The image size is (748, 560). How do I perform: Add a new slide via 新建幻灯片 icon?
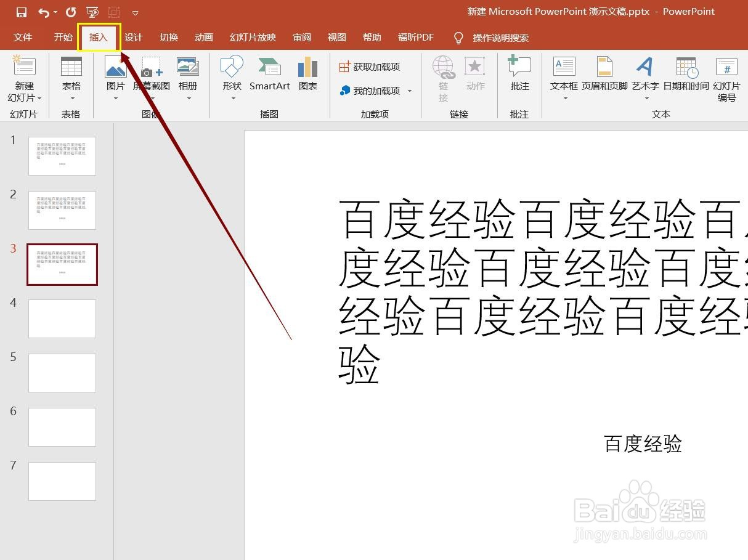25,67
